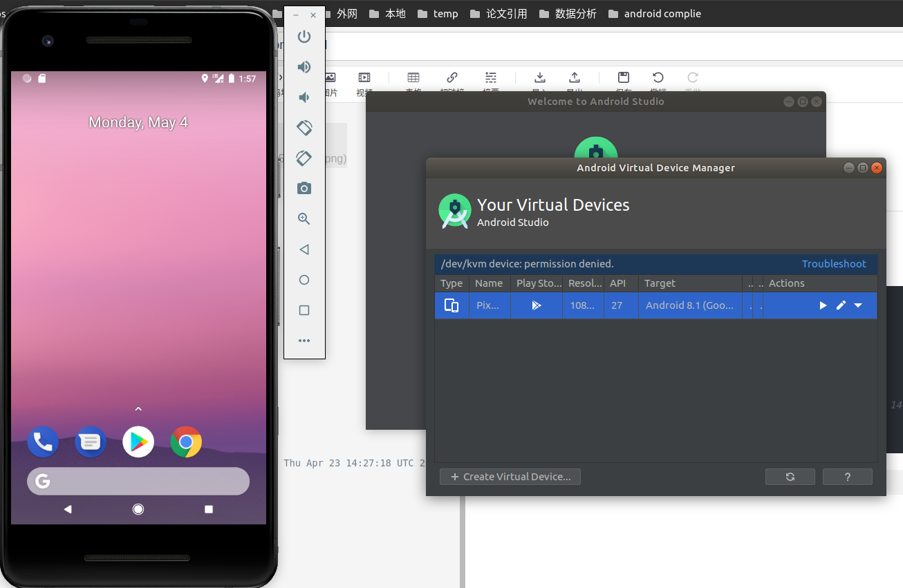The width and height of the screenshot is (903, 588).
Task: Rotate emulator right
Action: 304,158
